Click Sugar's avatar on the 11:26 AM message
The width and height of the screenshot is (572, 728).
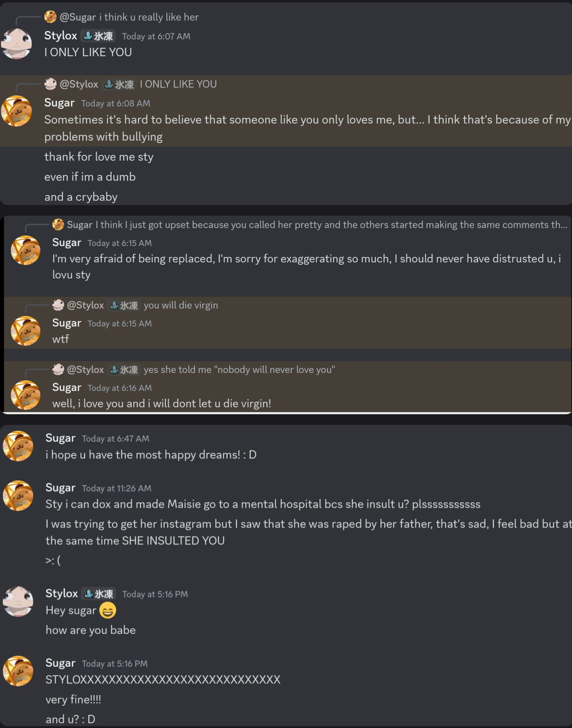(18, 496)
